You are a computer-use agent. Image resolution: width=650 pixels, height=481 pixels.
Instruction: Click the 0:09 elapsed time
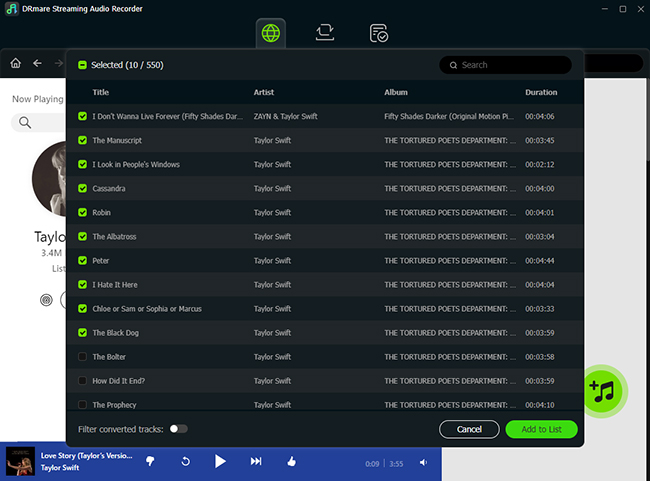point(372,464)
